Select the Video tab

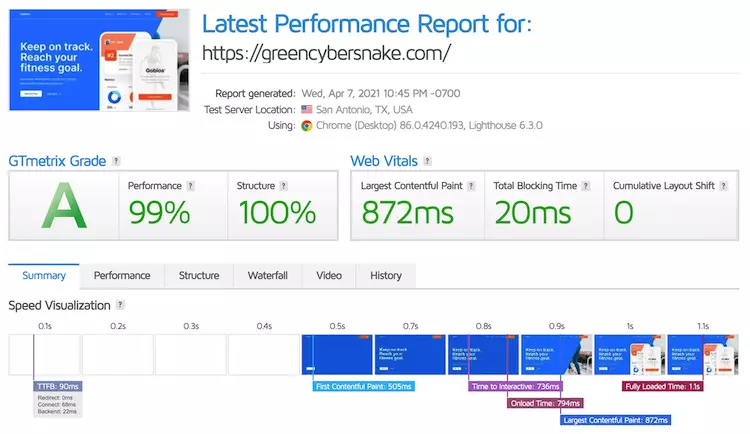click(x=329, y=276)
